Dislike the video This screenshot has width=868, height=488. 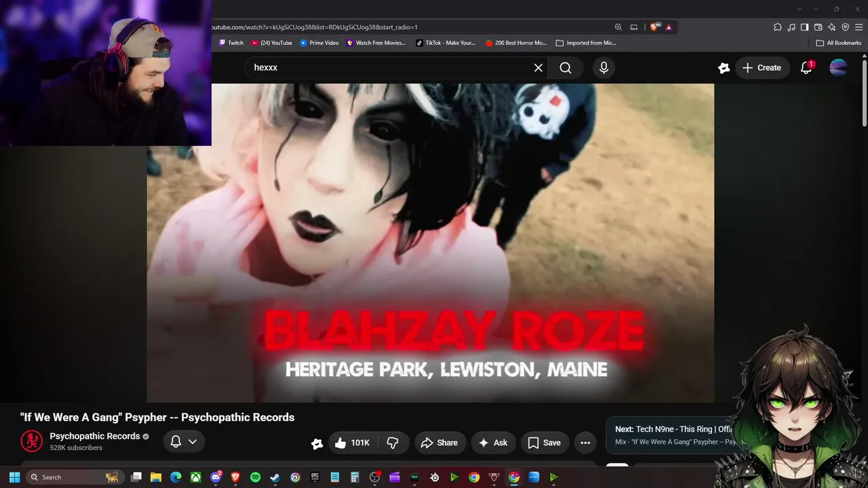[393, 443]
